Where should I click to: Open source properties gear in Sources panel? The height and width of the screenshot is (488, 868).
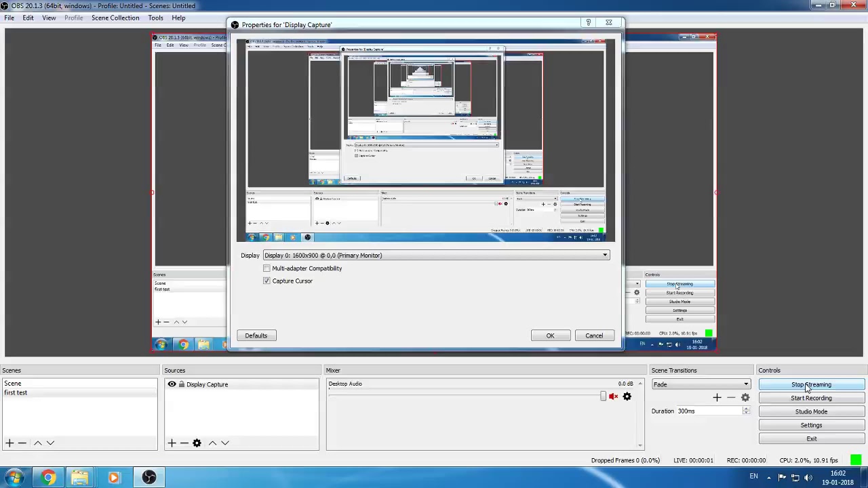tap(197, 443)
